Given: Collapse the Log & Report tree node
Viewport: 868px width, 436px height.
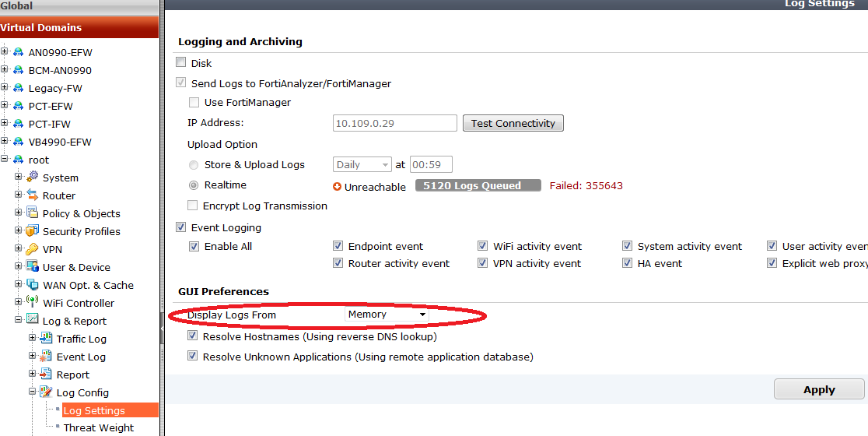Looking at the screenshot, I should 19,321.
